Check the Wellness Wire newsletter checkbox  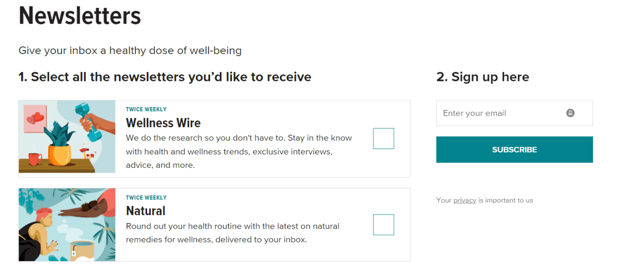(384, 138)
